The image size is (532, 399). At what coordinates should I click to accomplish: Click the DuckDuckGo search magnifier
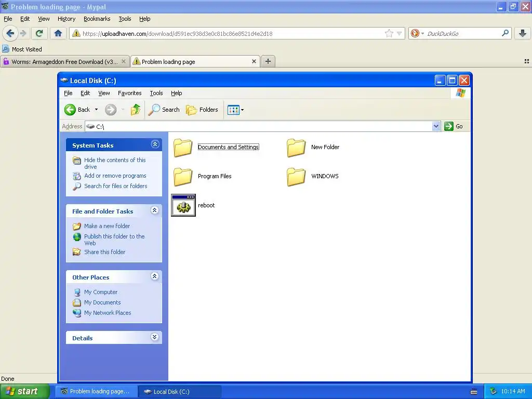[505, 33]
